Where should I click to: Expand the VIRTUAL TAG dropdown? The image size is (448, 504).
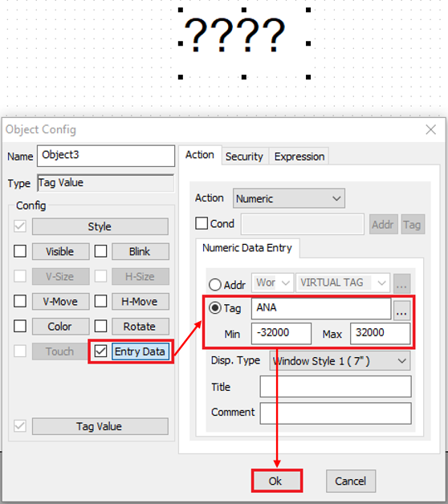point(343,282)
